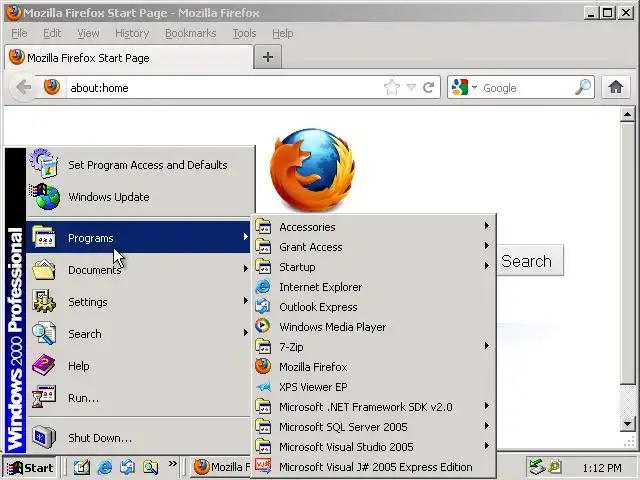
Task: Choose Shut Down from Start menu
Action: pos(139,438)
